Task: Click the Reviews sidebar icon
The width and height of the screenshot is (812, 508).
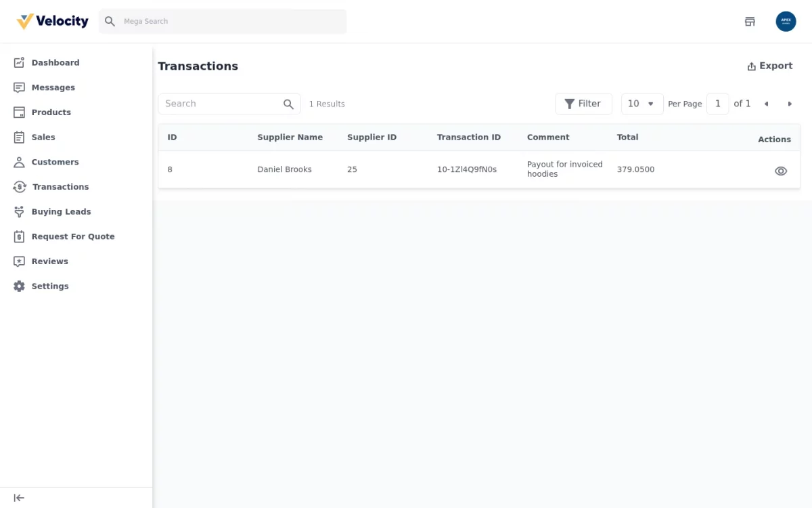Action: [x=19, y=261]
